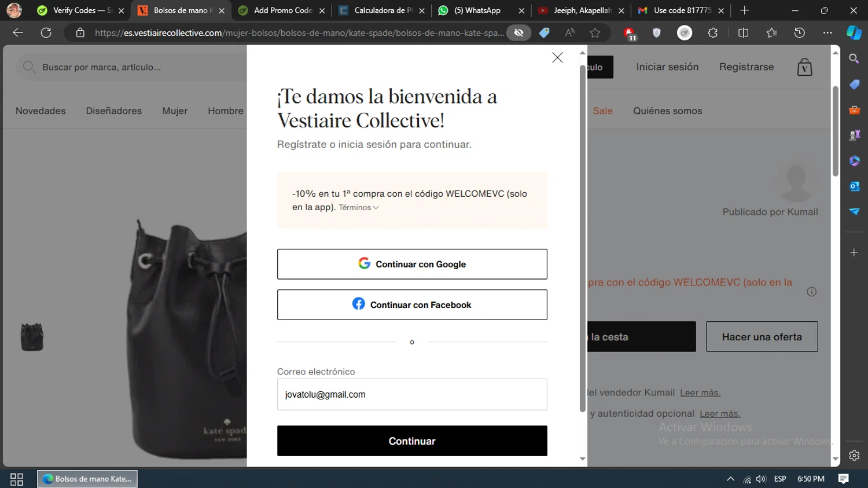Open browser History icon
This screenshot has width=868, height=488.
pyautogui.click(x=800, y=33)
